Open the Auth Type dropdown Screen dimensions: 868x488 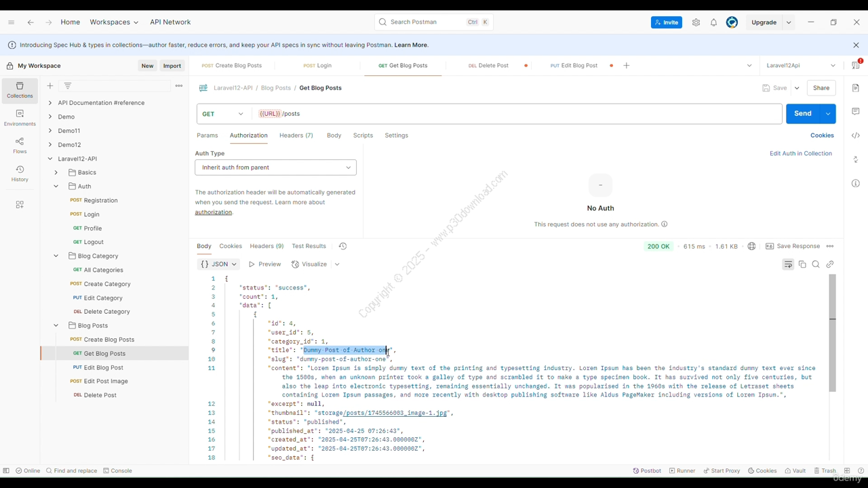[x=275, y=167]
